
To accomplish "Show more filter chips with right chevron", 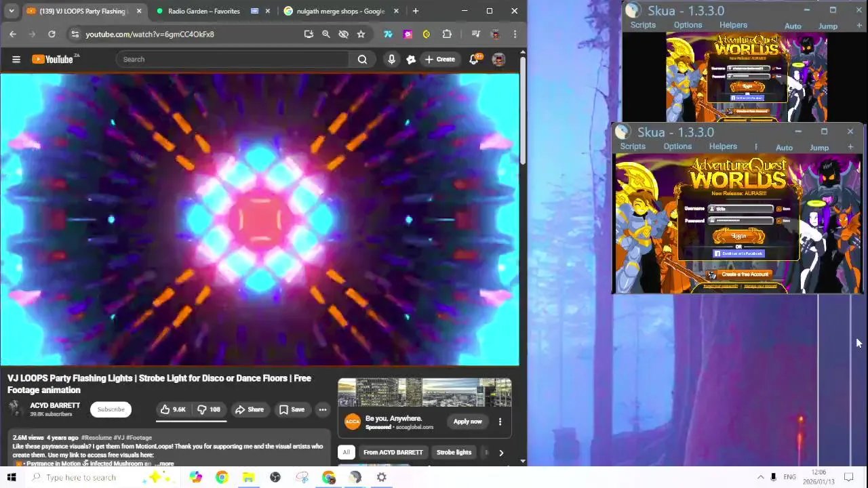I will [501, 453].
